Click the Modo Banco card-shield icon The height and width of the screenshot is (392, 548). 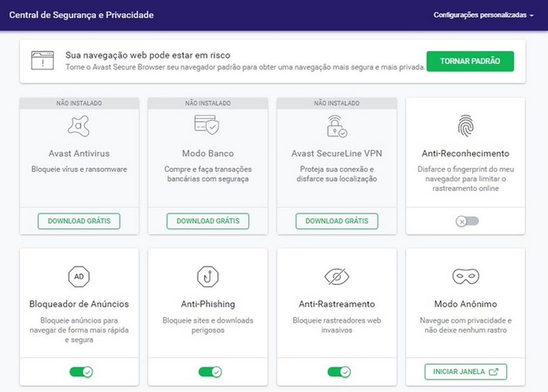(x=207, y=125)
